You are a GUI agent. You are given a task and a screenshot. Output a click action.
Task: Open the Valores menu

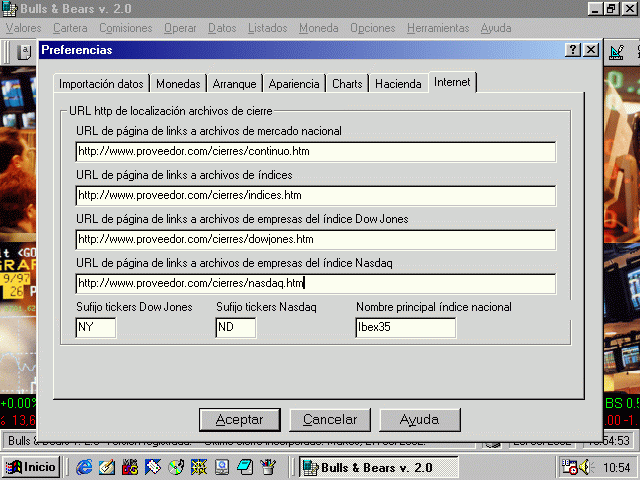(x=24, y=28)
